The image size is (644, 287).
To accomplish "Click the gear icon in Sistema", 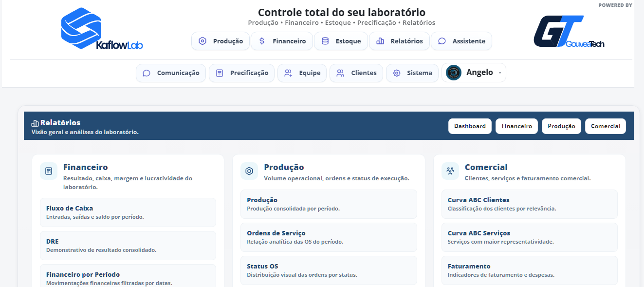I will [397, 73].
